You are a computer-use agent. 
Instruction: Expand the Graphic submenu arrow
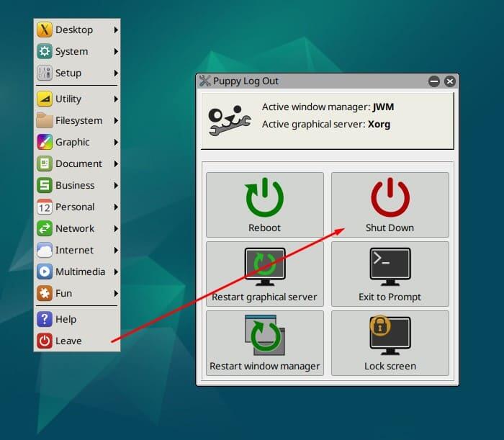(x=116, y=142)
